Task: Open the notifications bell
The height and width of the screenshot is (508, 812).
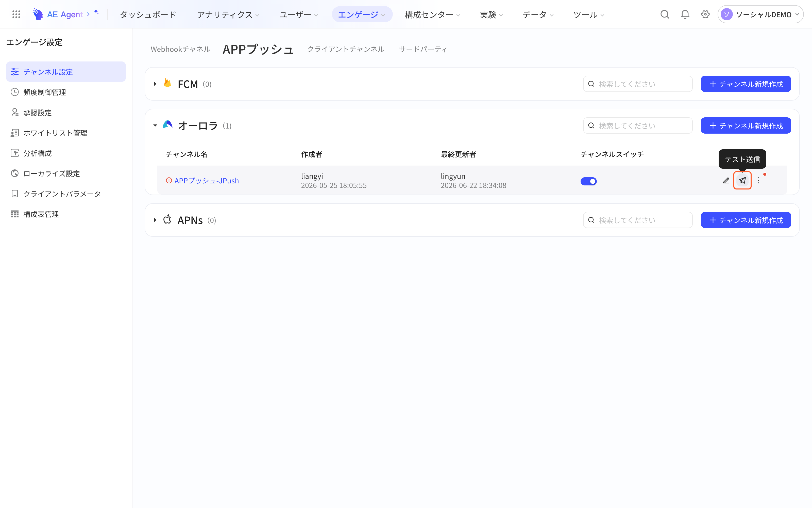Action: 685,14
